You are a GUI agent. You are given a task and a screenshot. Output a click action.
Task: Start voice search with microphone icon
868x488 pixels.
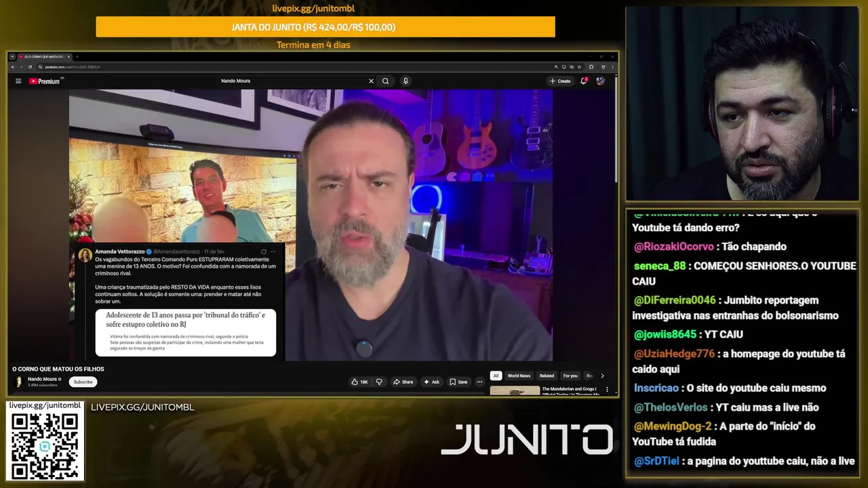[x=406, y=81]
